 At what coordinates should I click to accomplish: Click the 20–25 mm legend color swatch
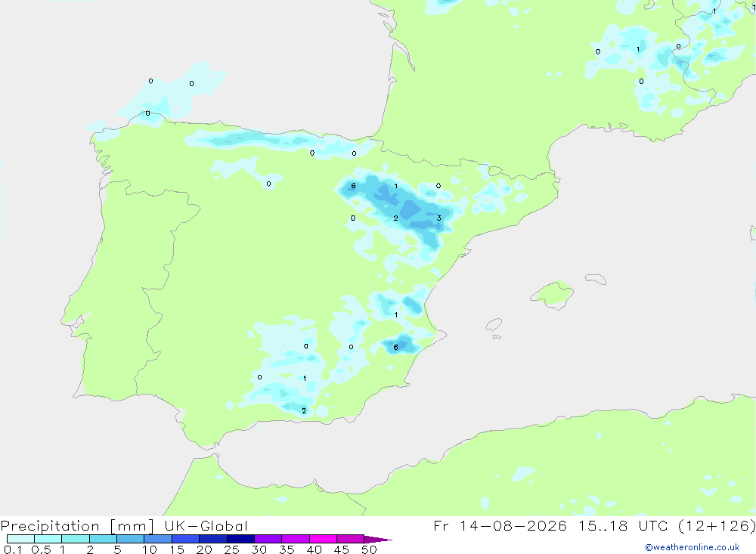click(x=213, y=539)
